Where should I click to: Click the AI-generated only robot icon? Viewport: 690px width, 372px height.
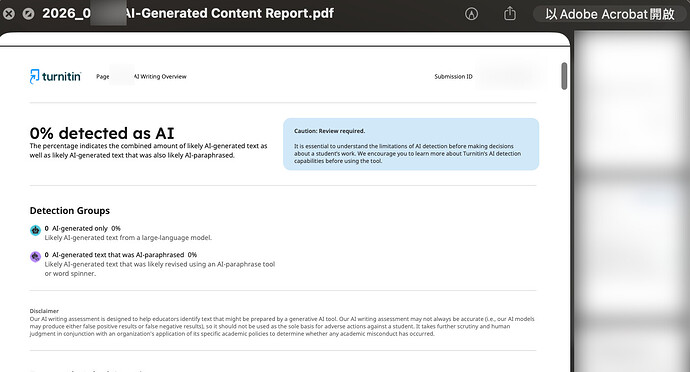35,230
